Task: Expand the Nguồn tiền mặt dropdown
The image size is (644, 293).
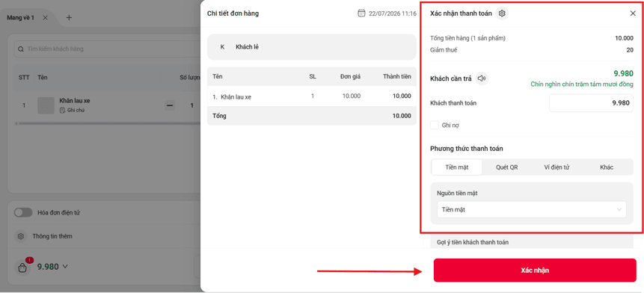Action: [532, 210]
